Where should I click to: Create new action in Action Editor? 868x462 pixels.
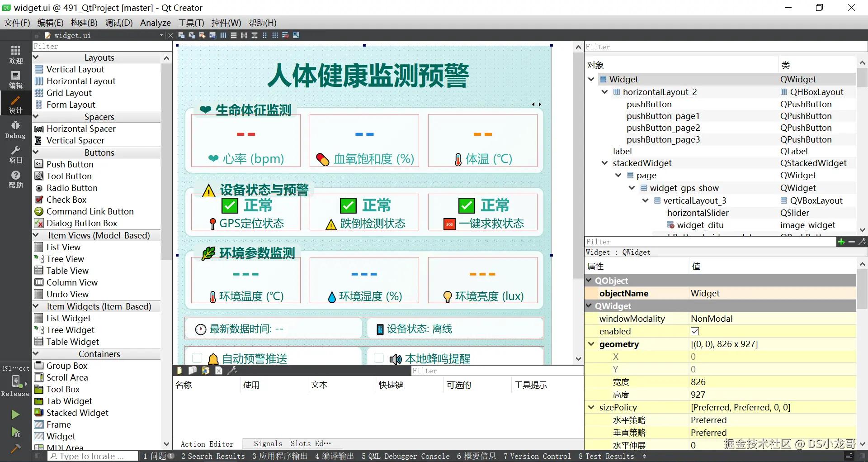point(179,371)
